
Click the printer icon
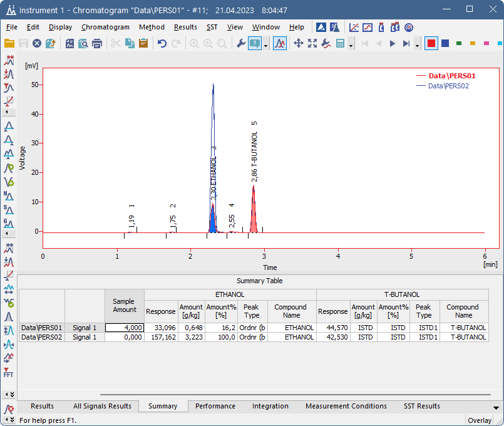click(97, 43)
